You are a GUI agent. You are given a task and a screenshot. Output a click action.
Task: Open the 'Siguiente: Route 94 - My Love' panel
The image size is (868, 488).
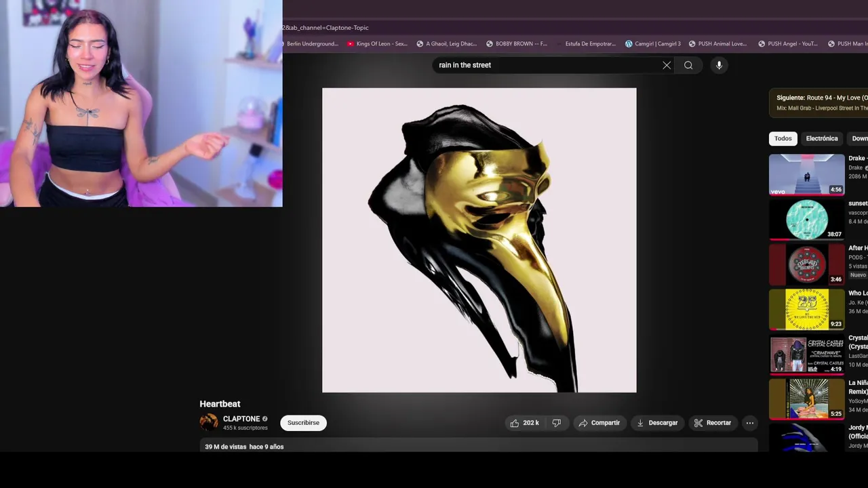point(818,102)
